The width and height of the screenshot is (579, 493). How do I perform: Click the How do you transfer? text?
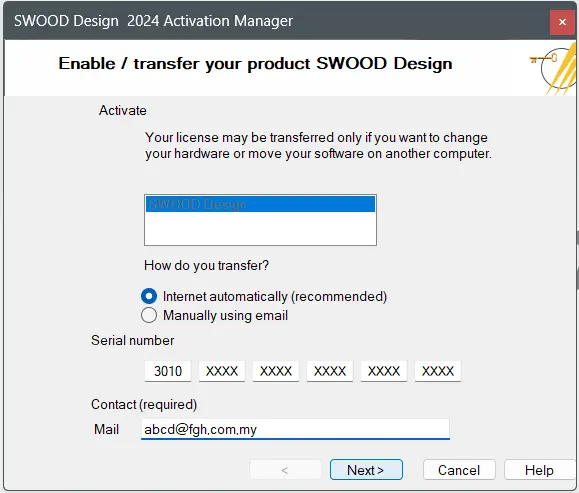tap(206, 266)
